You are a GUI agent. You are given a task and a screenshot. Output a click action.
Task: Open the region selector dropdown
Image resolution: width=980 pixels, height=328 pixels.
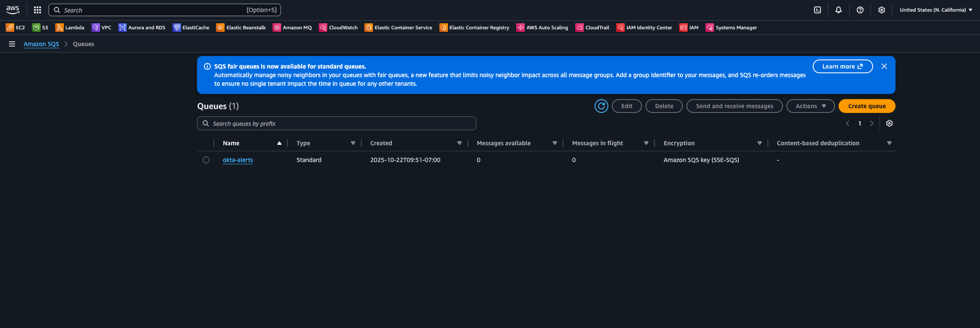tap(936, 10)
